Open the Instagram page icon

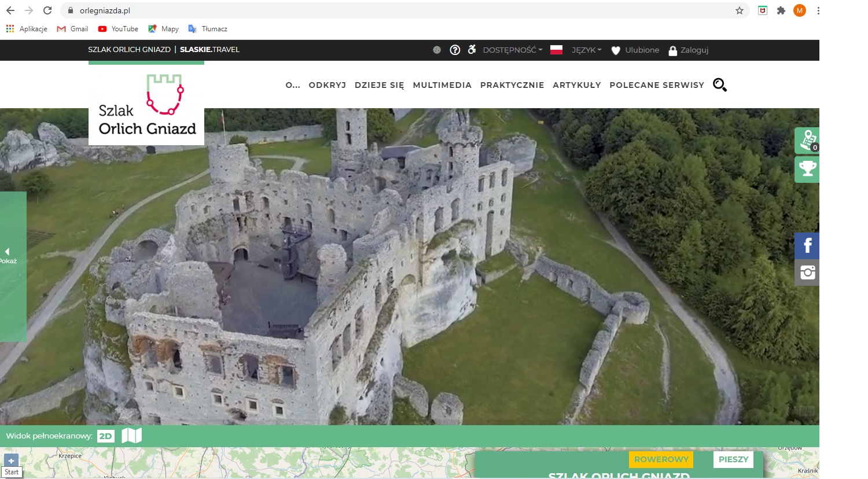pyautogui.click(x=807, y=272)
